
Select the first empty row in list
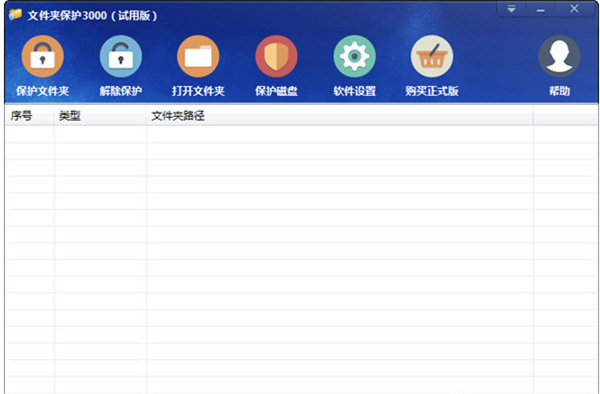(x=302, y=134)
